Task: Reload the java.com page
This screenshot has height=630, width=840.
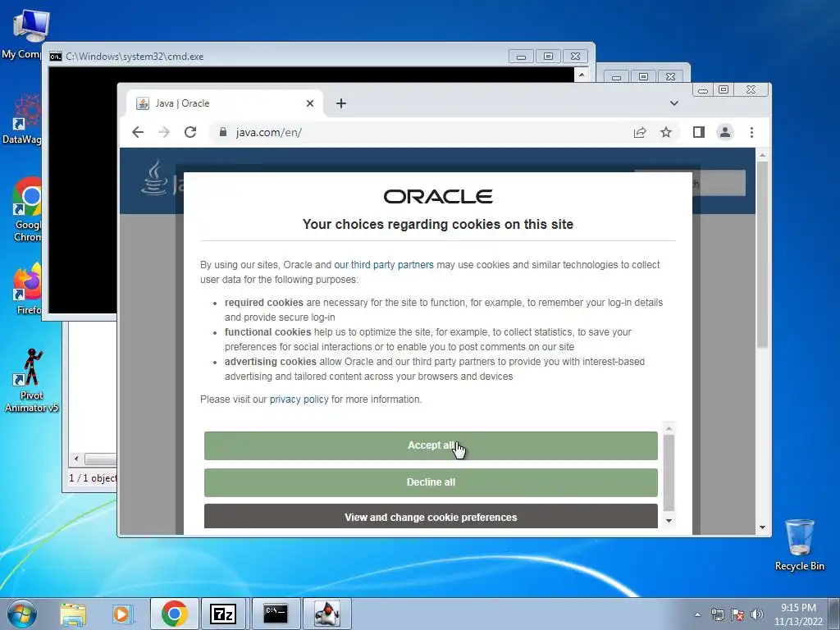Action: 190,132
